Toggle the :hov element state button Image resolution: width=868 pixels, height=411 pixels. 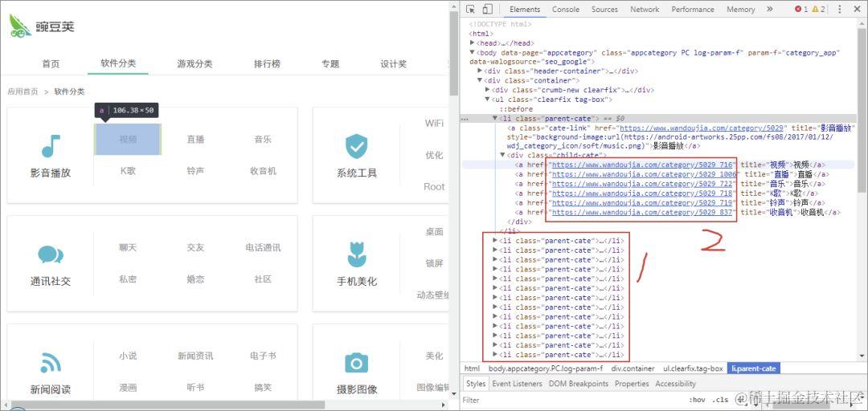pyautogui.click(x=698, y=400)
